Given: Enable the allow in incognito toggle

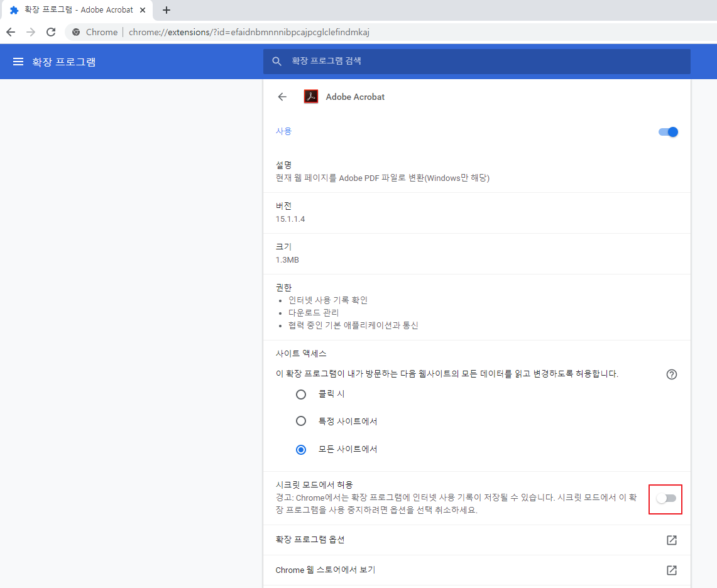Looking at the screenshot, I should pyautogui.click(x=666, y=498).
